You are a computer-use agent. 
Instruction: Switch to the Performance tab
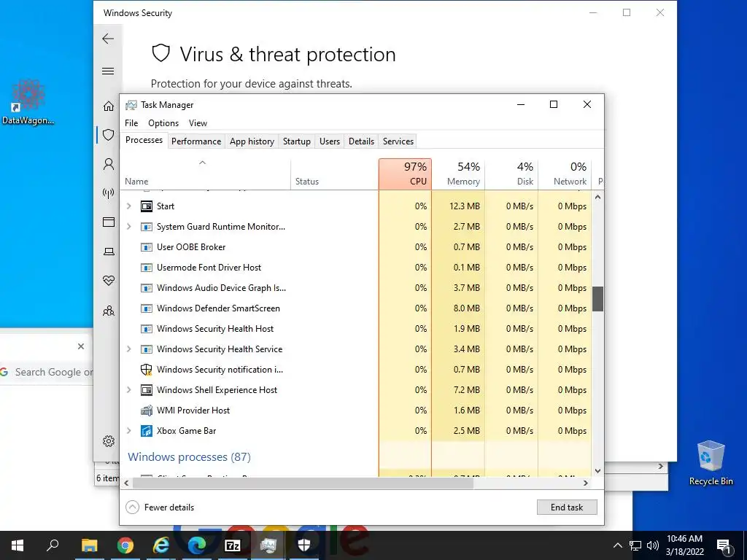coord(196,141)
